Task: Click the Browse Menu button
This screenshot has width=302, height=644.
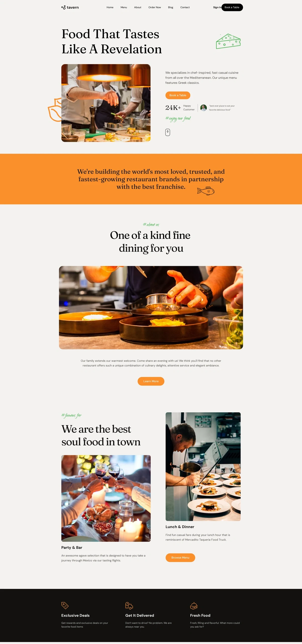Action: [180, 557]
